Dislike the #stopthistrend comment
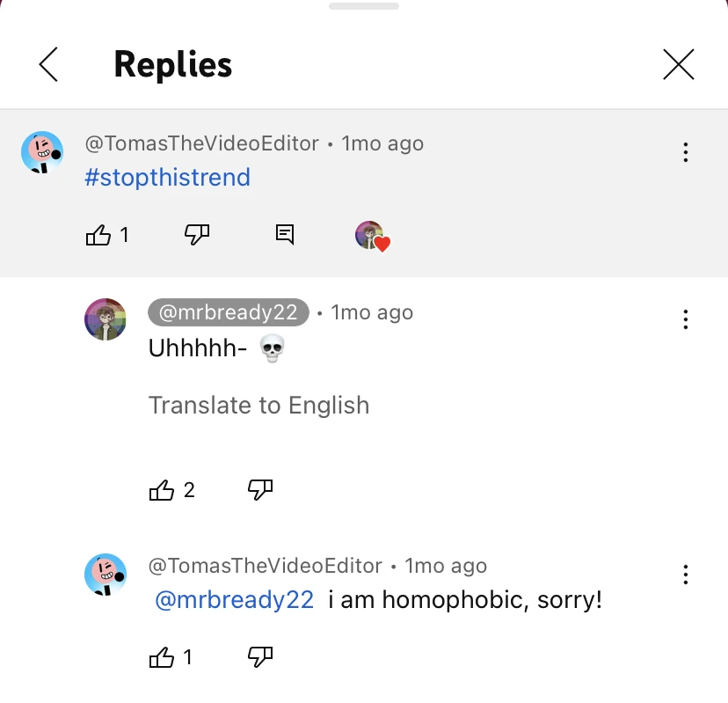The width and height of the screenshot is (728, 703). 195,235
